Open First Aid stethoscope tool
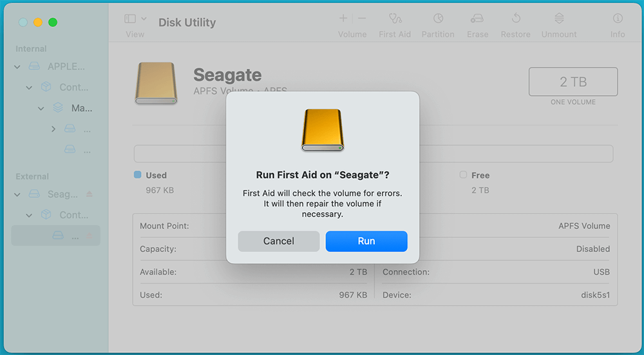 click(x=395, y=18)
